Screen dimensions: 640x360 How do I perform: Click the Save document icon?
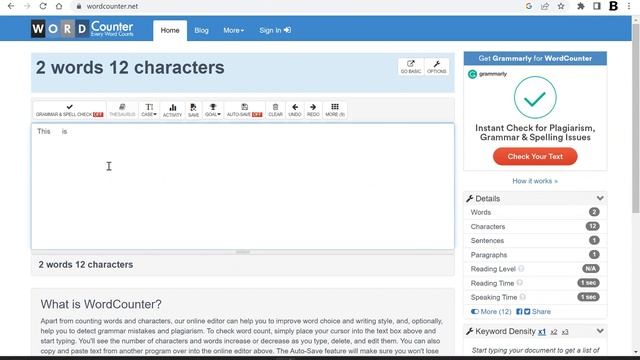193,110
